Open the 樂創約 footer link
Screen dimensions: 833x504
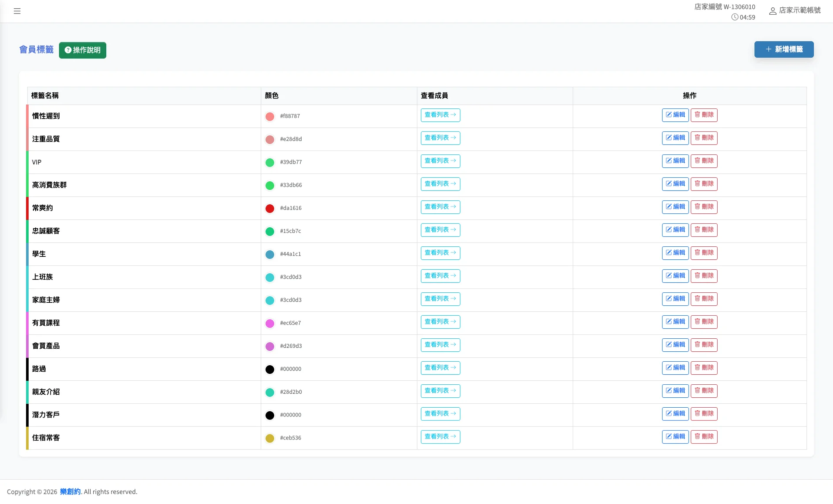coord(70,491)
